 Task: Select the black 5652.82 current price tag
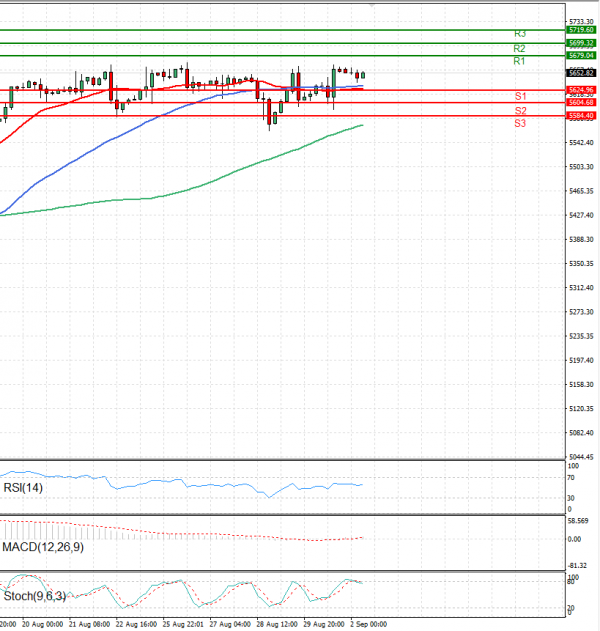coord(581,73)
